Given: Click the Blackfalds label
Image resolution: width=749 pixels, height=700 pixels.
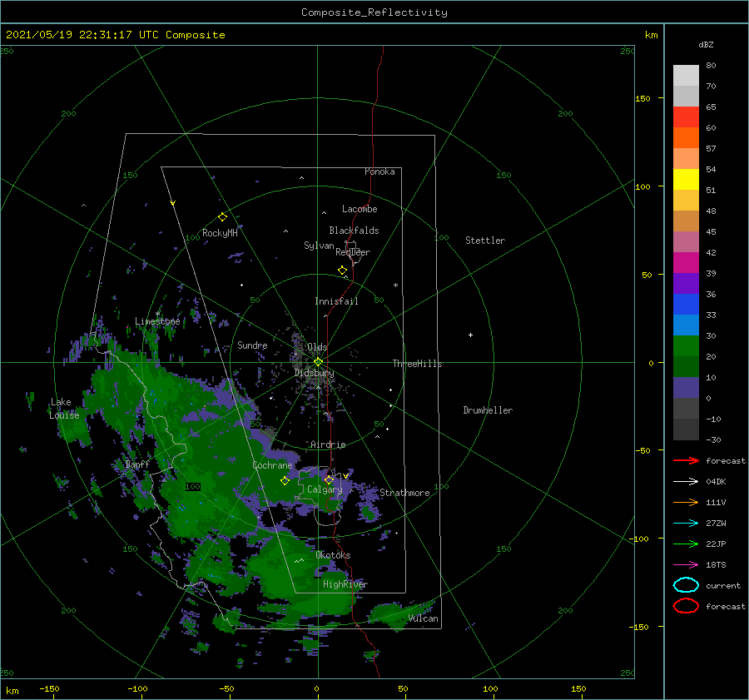Looking at the screenshot, I should (x=354, y=231).
